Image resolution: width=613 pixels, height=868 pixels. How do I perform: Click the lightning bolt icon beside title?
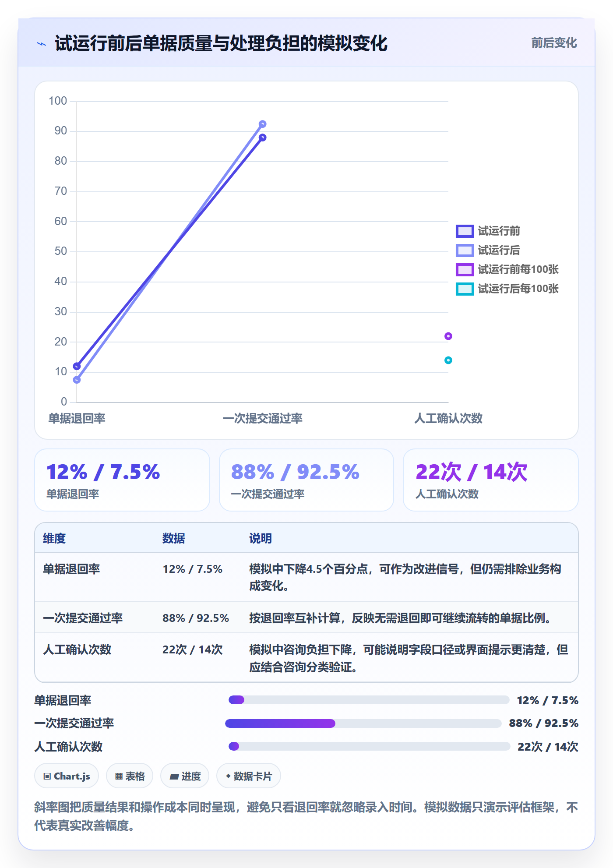(x=42, y=44)
